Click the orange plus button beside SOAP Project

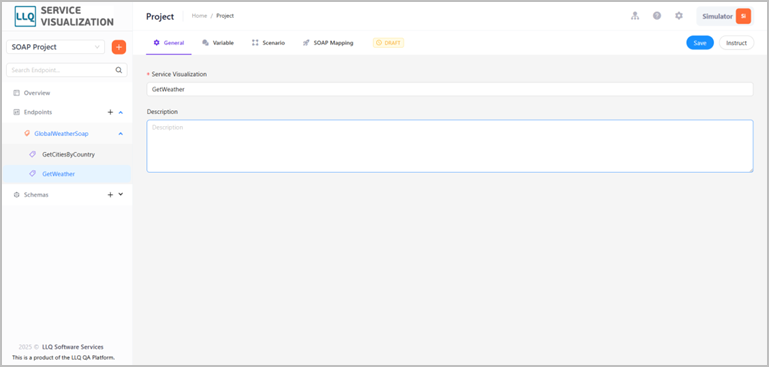[x=119, y=47]
